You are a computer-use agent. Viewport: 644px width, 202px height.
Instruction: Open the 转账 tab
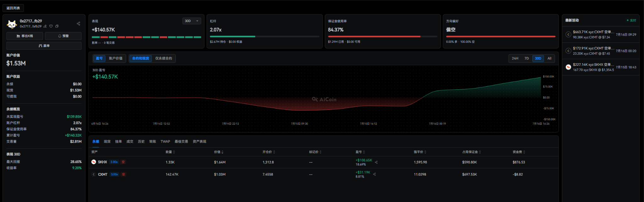pyautogui.click(x=153, y=142)
